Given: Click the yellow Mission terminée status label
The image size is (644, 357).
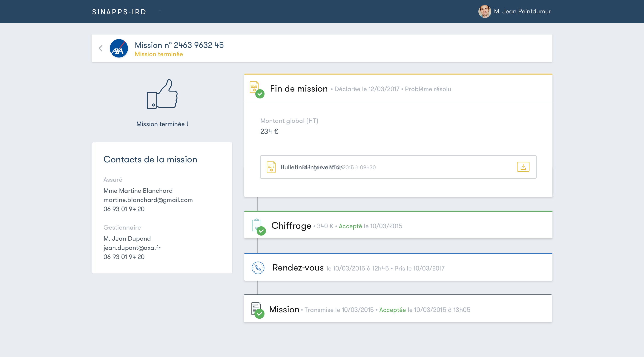Looking at the screenshot, I should [159, 54].
